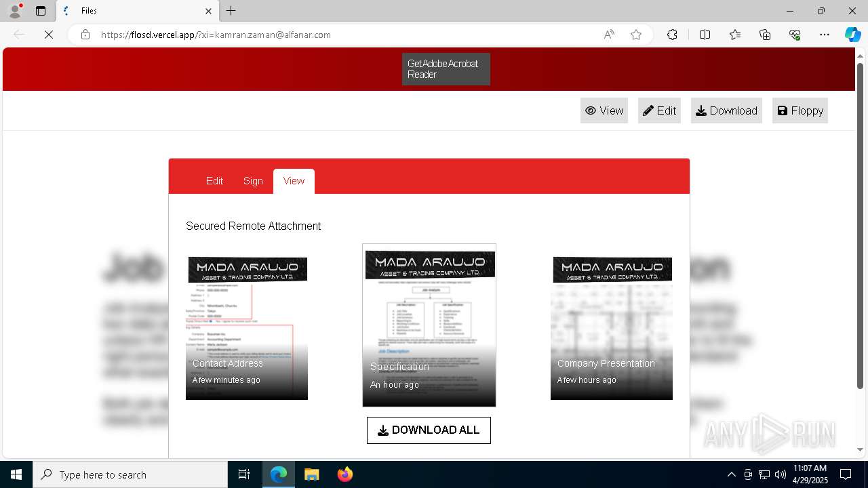868x488 pixels.
Task: Select the View tab in red panel
Action: click(294, 181)
